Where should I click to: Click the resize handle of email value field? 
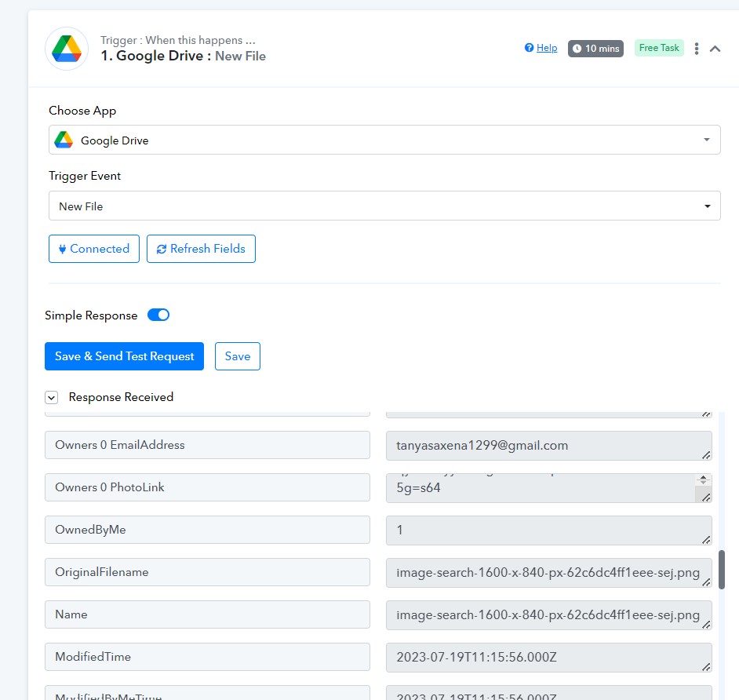706,455
